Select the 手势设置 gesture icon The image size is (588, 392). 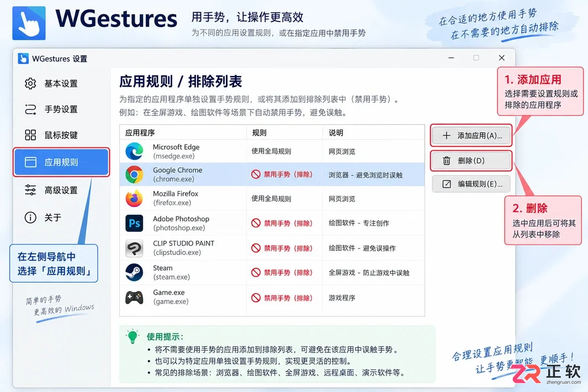point(30,109)
